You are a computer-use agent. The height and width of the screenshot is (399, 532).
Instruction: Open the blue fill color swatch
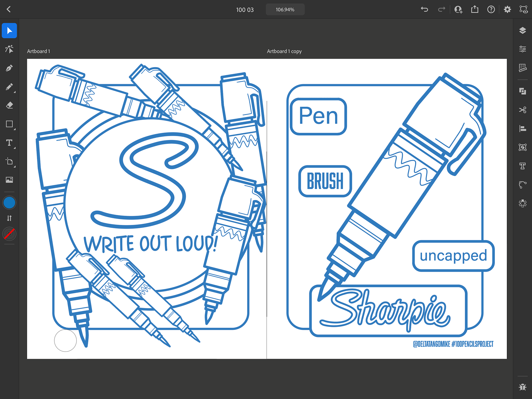pos(9,203)
